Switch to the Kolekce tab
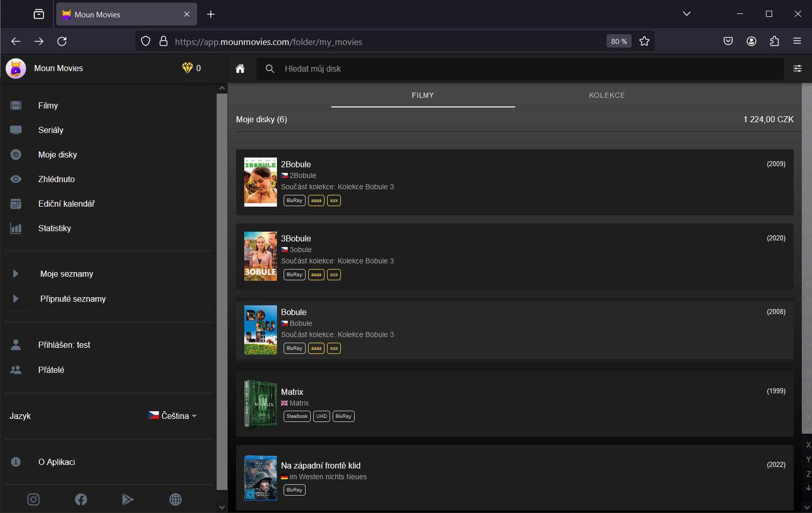The image size is (812, 513). tap(607, 95)
